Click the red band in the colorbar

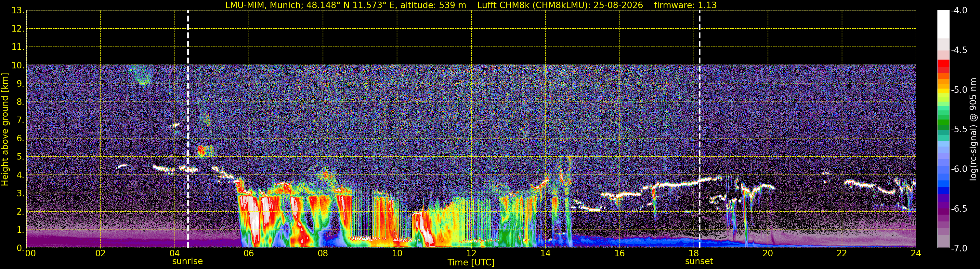coord(943,66)
